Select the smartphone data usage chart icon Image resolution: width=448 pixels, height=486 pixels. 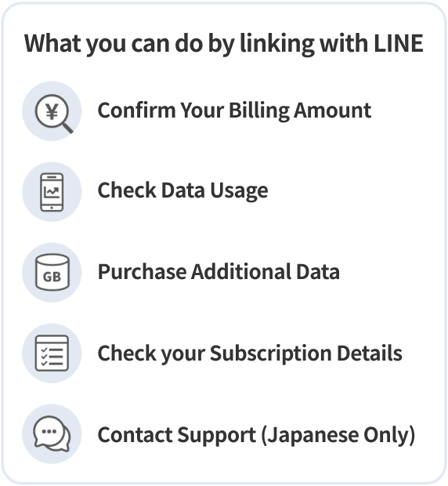pyautogui.click(x=52, y=192)
